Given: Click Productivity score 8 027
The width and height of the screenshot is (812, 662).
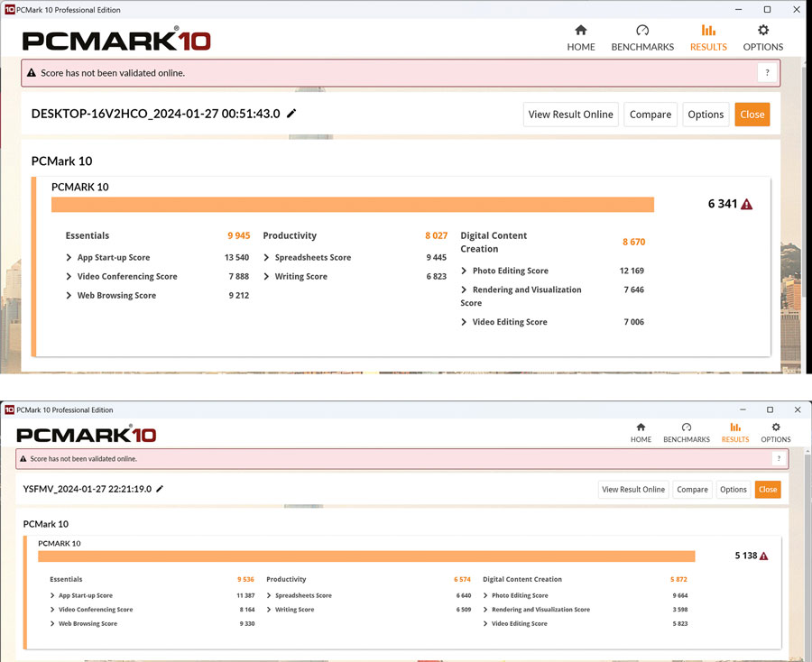Looking at the screenshot, I should 436,235.
